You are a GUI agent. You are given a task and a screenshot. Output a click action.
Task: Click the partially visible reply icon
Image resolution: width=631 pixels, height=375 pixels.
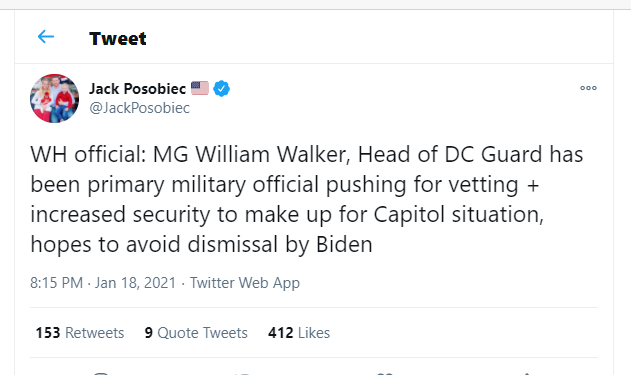[101, 373]
